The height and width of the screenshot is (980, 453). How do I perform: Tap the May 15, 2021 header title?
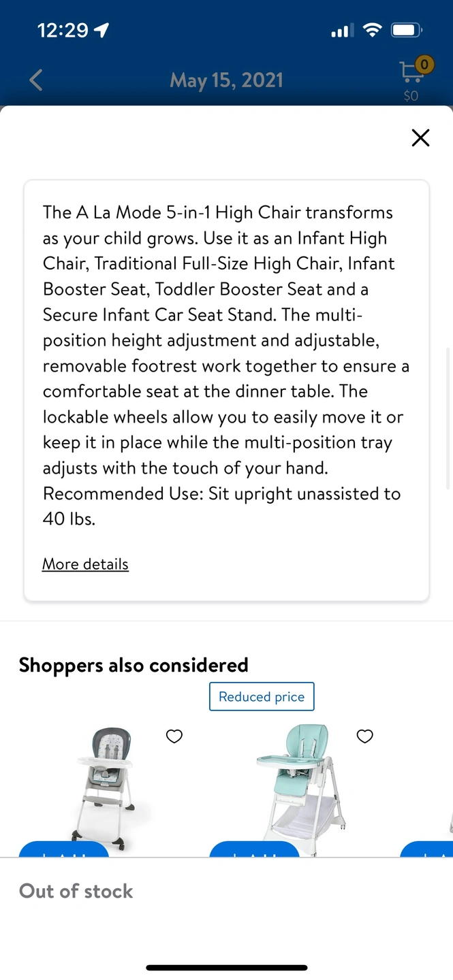click(x=226, y=80)
